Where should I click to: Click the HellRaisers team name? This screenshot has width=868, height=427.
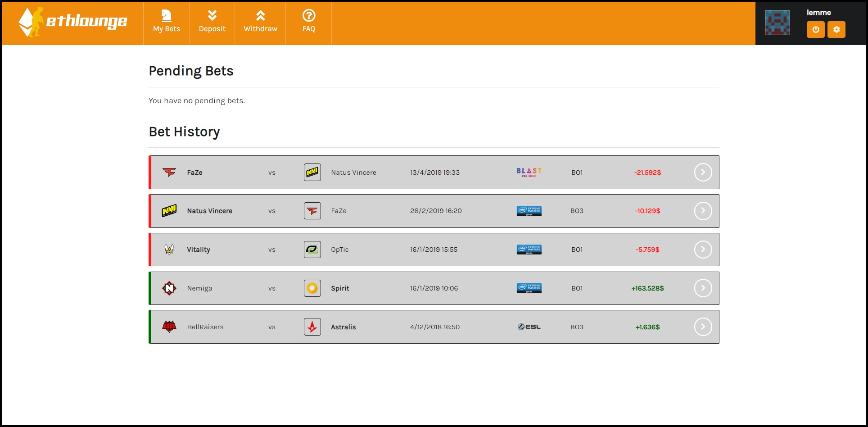pos(205,327)
